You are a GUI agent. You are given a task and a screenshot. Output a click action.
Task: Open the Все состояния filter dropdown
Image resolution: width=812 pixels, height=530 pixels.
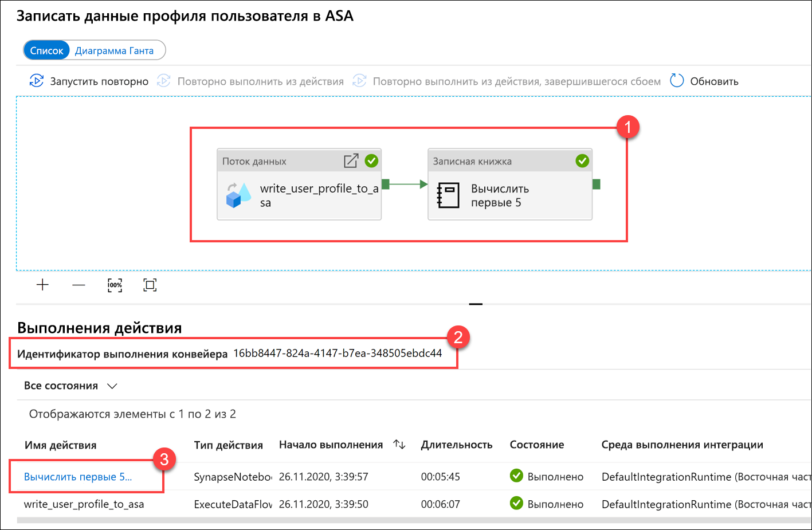[x=70, y=386]
